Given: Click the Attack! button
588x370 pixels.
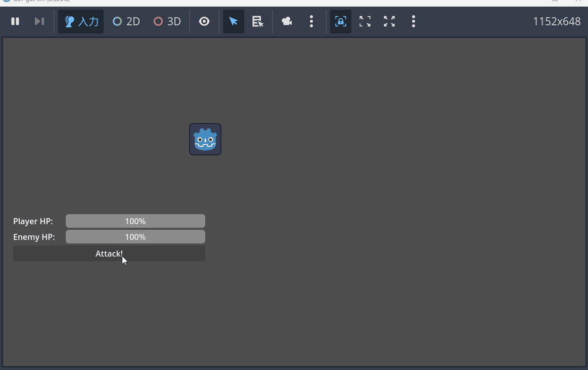Looking at the screenshot, I should (109, 254).
